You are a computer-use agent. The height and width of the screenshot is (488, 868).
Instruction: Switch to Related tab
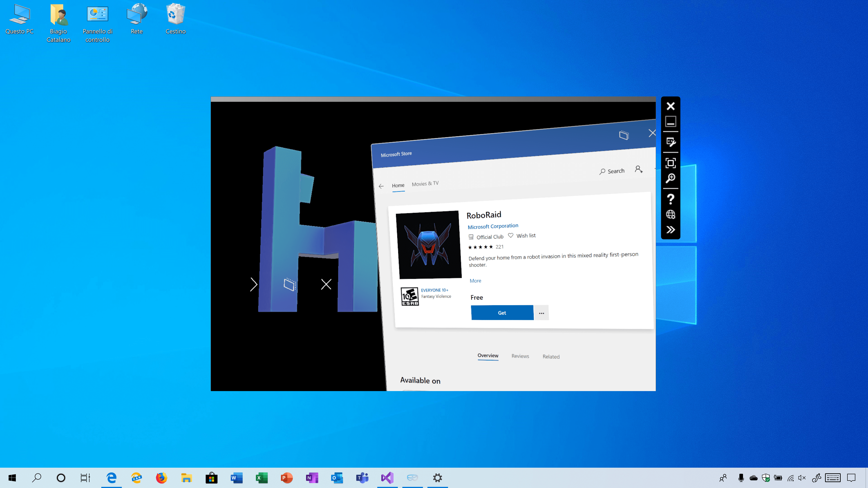(551, 357)
